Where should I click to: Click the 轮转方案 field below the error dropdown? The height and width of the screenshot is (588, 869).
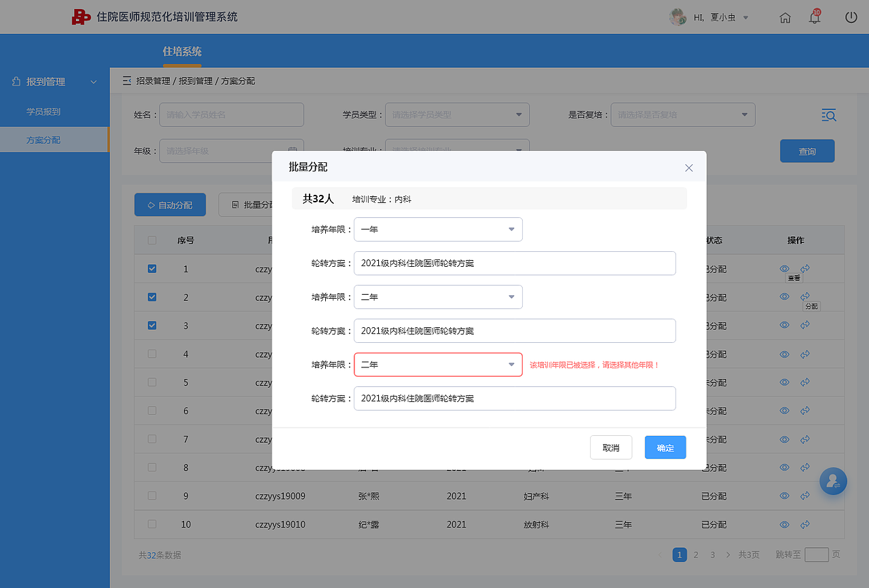[x=515, y=399]
